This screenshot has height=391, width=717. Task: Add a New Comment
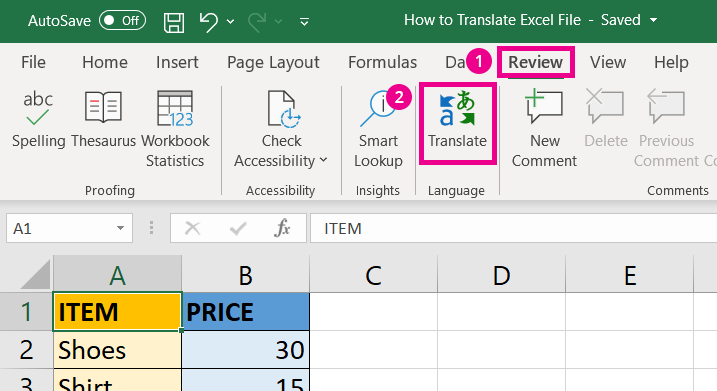[x=544, y=129]
